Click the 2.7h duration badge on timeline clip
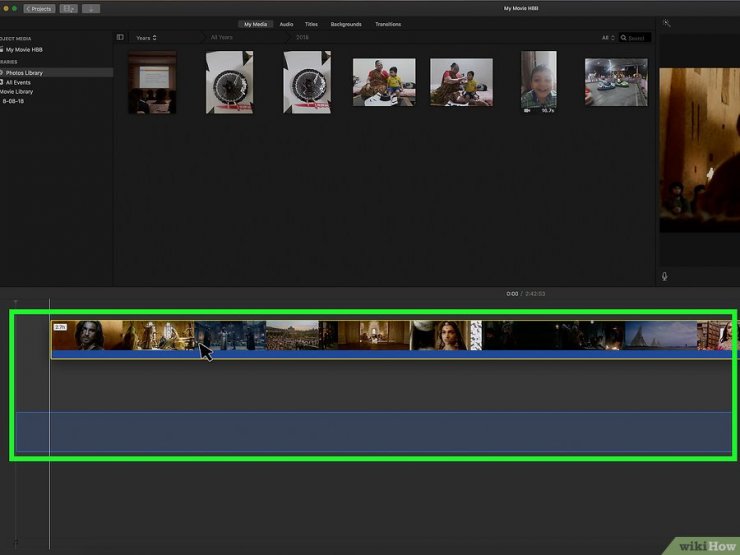Image resolution: width=740 pixels, height=555 pixels. [60, 327]
